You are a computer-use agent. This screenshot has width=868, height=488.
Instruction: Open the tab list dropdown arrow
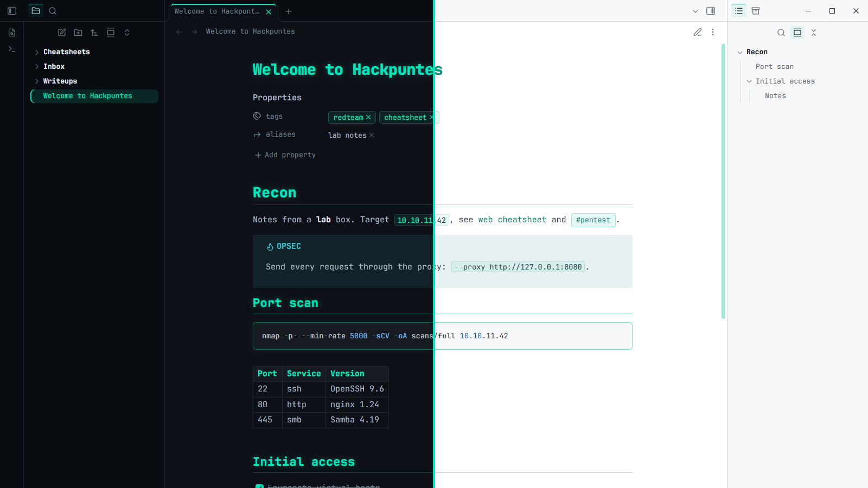[695, 11]
